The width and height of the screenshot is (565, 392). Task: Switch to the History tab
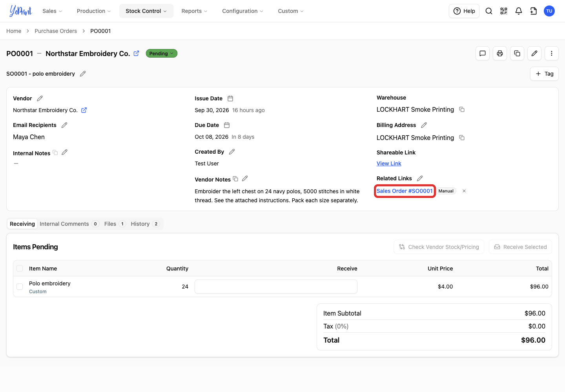coord(145,224)
